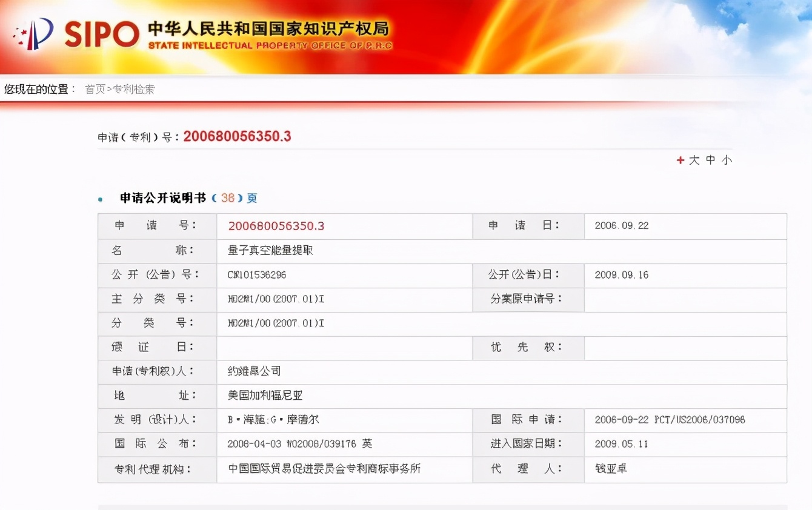Image resolution: width=812 pixels, height=510 pixels.
Task: Click the SIPO emblem logo icon
Action: coord(35,33)
